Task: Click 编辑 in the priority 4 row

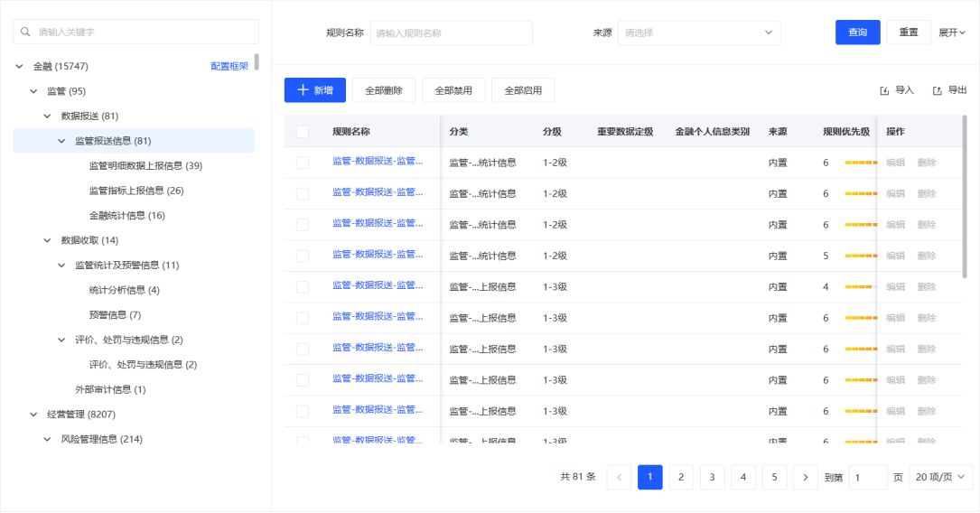Action: [896, 287]
